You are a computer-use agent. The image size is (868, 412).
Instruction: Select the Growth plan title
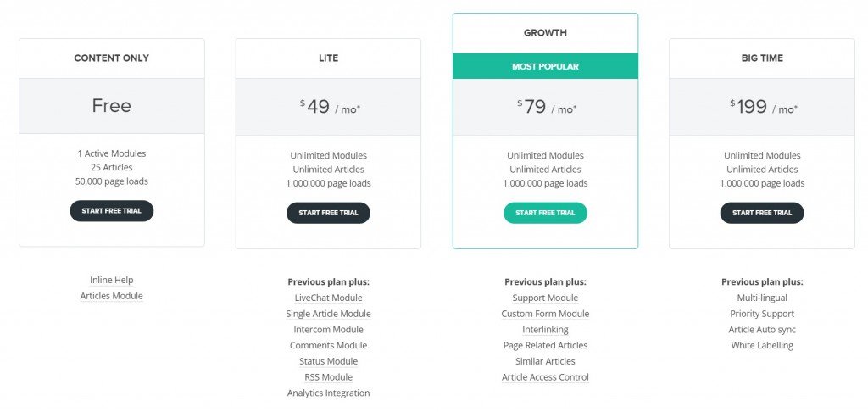(545, 33)
